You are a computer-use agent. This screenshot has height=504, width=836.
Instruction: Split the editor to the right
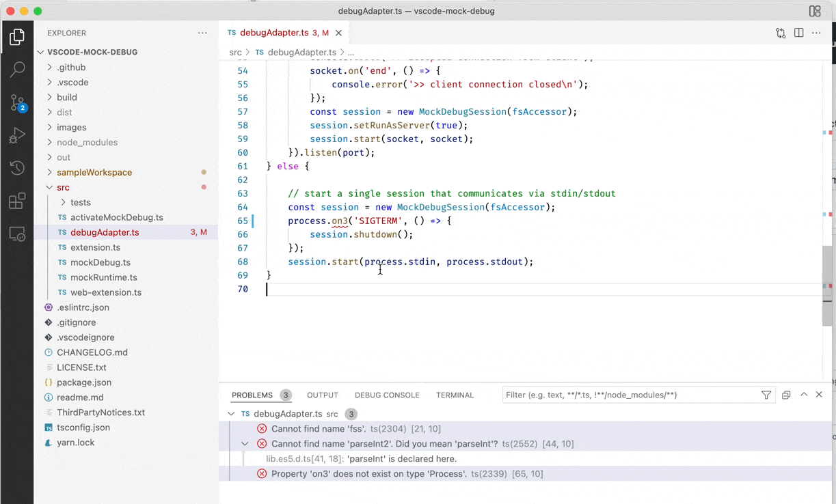[x=798, y=33]
